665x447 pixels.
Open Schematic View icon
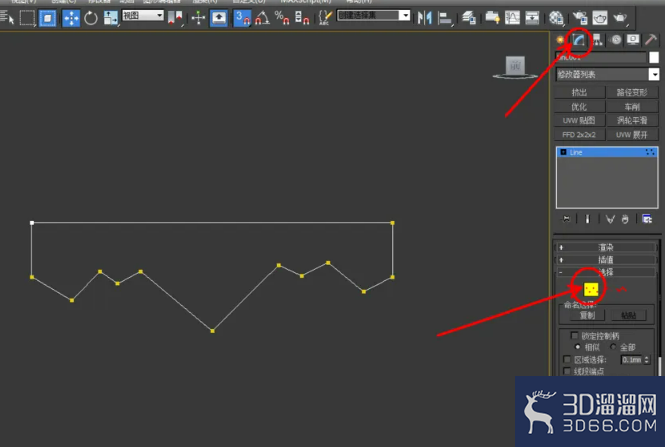[532, 18]
